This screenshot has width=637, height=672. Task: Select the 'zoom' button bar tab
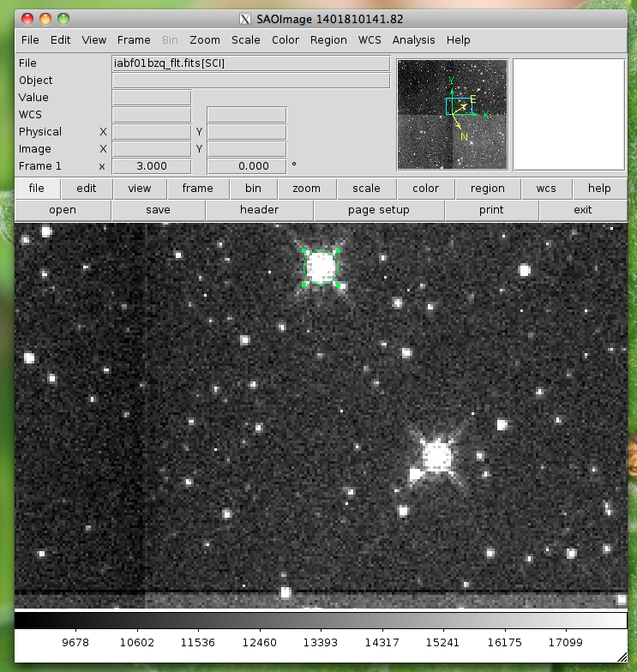coord(306,189)
